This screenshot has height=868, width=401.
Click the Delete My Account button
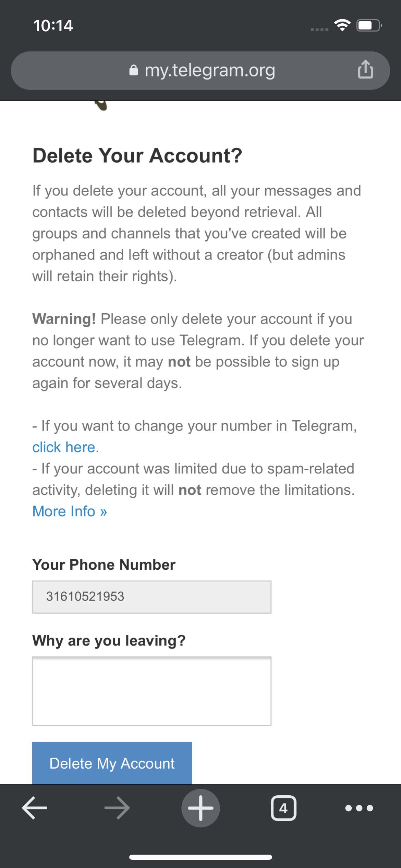pyautogui.click(x=112, y=763)
